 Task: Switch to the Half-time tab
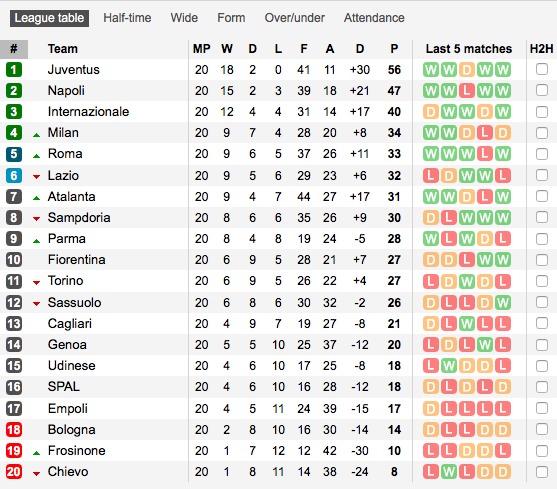pos(127,18)
